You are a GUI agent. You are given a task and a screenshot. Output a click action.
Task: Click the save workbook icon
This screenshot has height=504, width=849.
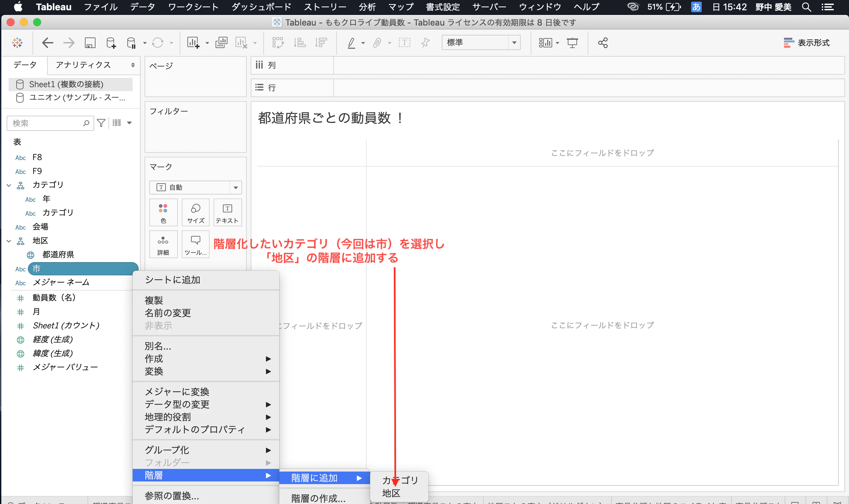[90, 43]
